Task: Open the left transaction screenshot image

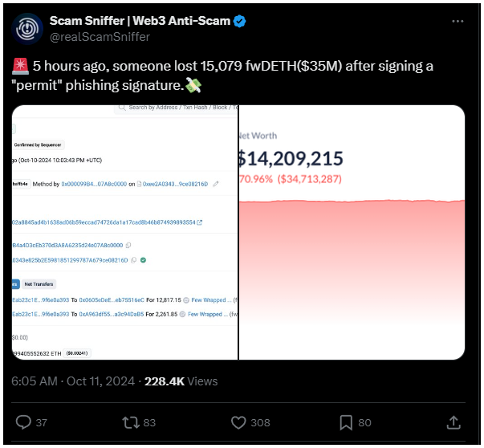Action: click(x=124, y=232)
